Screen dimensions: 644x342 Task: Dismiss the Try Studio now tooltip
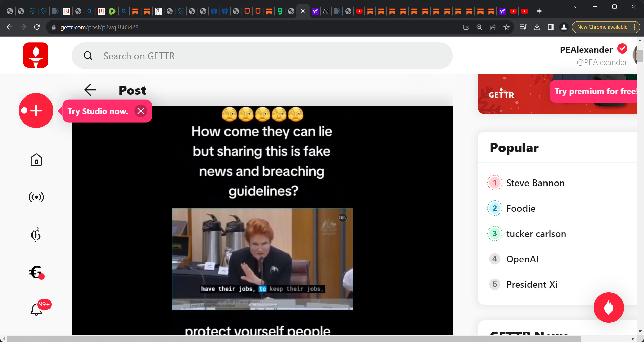[x=141, y=111]
